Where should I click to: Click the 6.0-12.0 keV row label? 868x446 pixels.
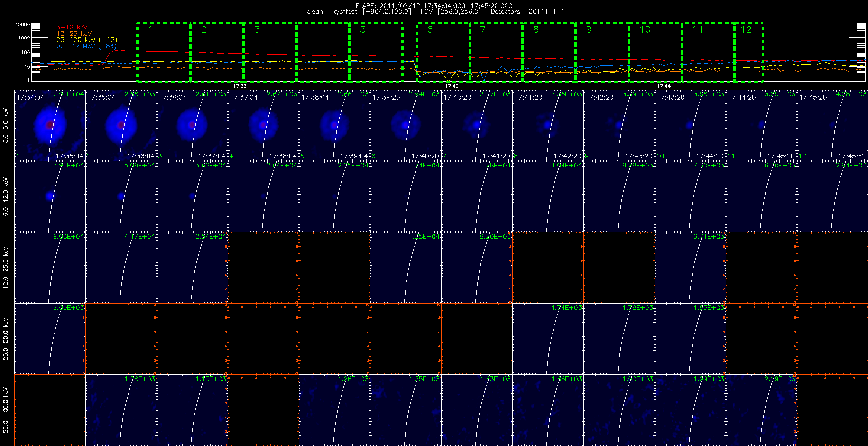6,196
